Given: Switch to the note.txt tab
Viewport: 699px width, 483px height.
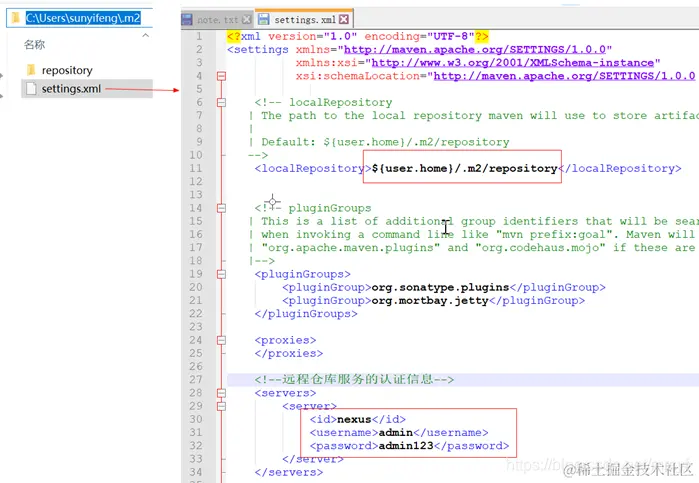Looking at the screenshot, I should (x=218, y=20).
